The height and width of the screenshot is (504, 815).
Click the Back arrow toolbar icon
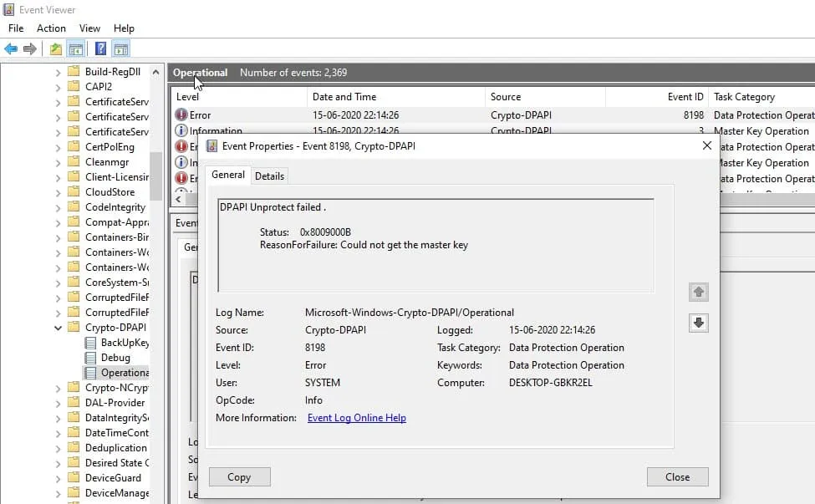pyautogui.click(x=11, y=48)
